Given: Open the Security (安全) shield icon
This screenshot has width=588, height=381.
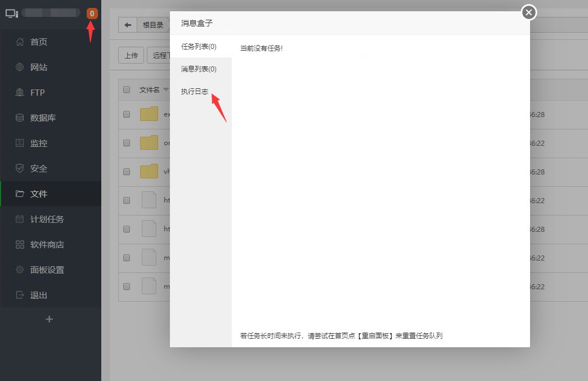Looking at the screenshot, I should [x=20, y=168].
